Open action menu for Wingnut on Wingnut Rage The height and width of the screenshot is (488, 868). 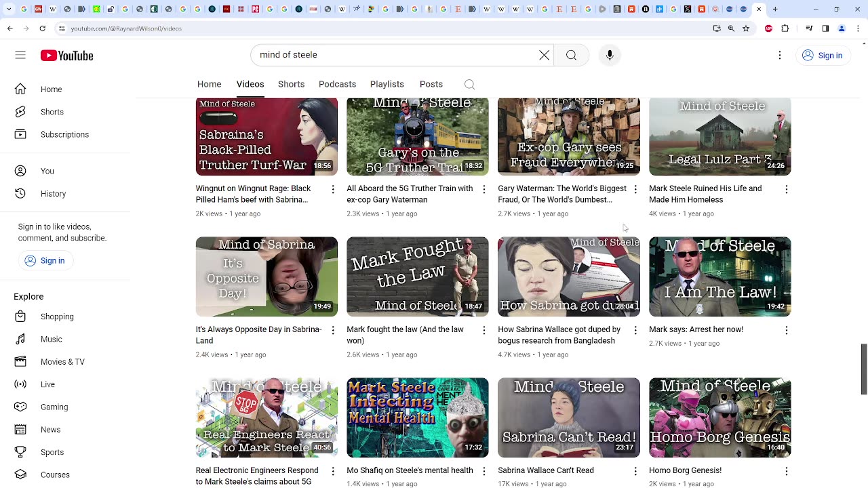click(333, 190)
